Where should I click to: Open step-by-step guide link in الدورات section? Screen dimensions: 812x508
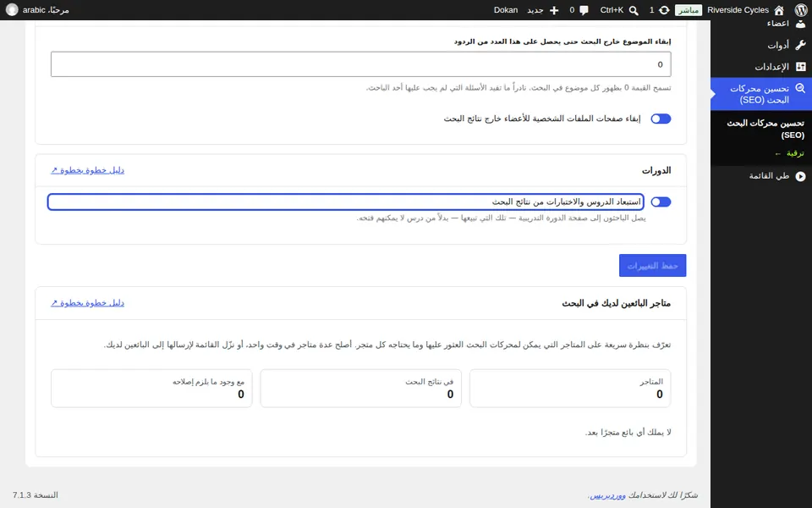click(x=87, y=170)
